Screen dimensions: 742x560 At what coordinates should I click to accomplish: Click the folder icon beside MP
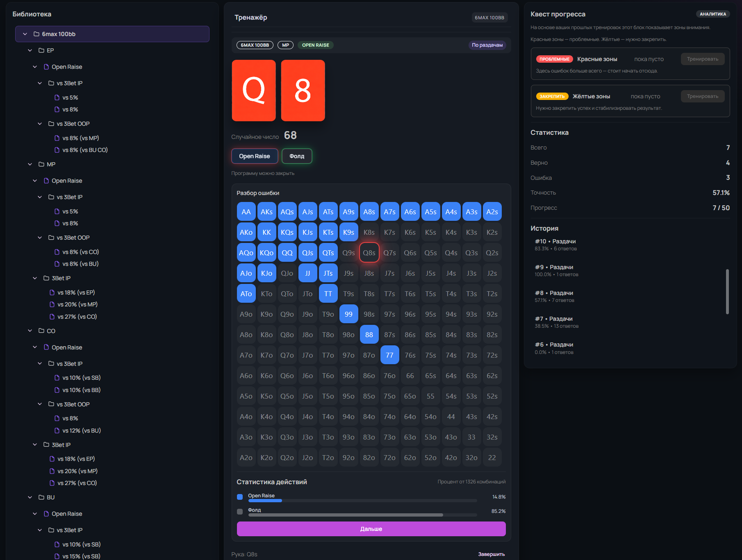[41, 164]
